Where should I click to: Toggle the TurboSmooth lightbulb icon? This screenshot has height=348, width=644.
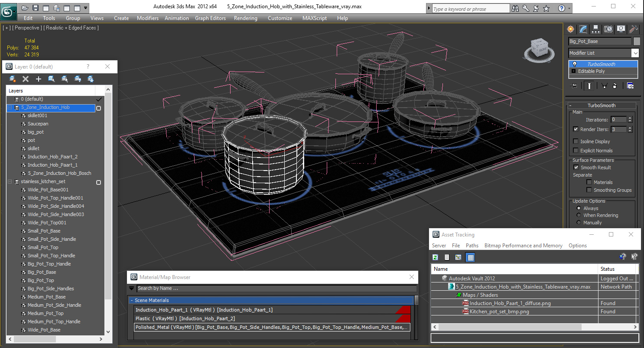pyautogui.click(x=575, y=64)
